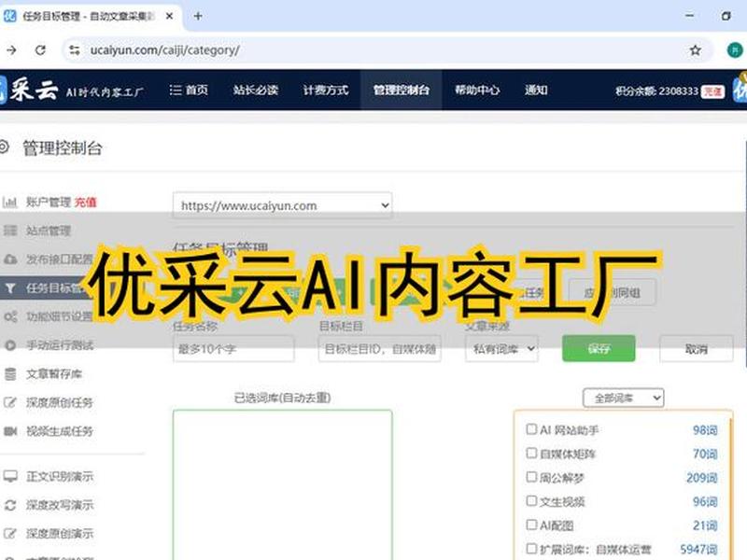The width and height of the screenshot is (747, 560).
Task: Click red 充值 badge near points balance
Action: pyautogui.click(x=712, y=91)
